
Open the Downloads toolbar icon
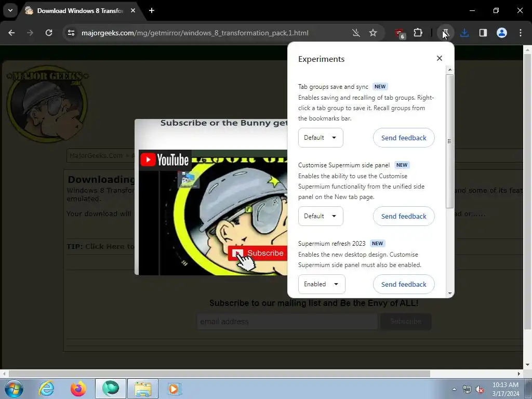464,33
